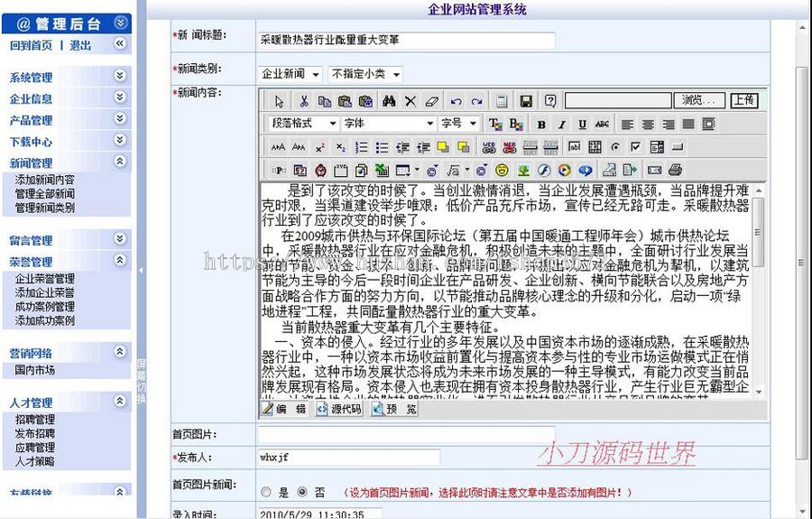Click subscript x₂ icon
The width and height of the screenshot is (812, 519).
[340, 148]
